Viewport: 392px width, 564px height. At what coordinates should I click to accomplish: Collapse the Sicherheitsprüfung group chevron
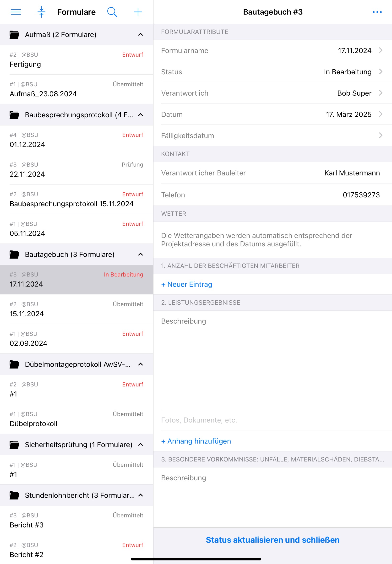141,445
